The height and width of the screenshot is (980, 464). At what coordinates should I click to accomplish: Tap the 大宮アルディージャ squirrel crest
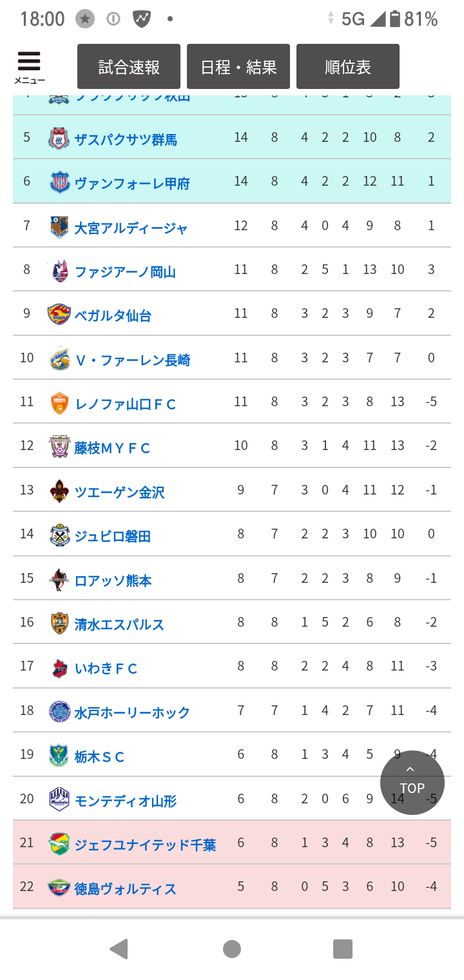coord(59,227)
